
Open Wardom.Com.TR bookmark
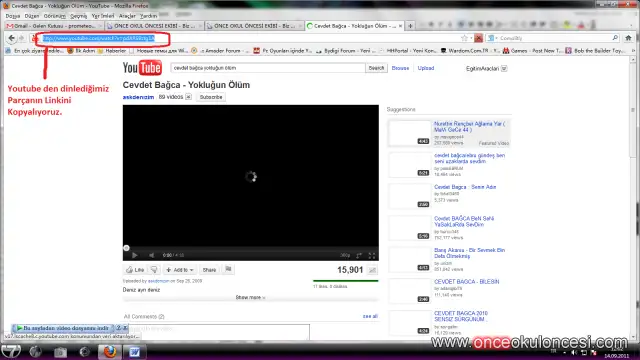click(470, 51)
